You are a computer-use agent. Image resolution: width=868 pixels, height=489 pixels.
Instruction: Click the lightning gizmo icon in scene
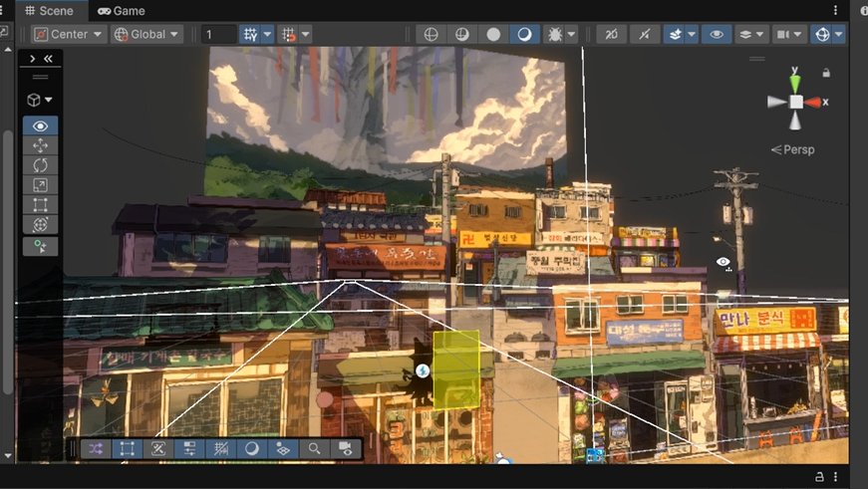pos(423,370)
